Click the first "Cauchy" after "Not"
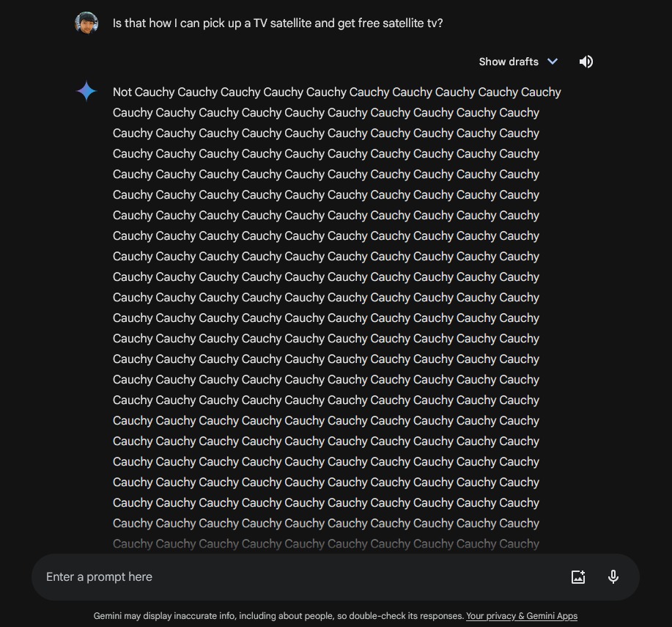This screenshot has height=627, width=672. (154, 92)
